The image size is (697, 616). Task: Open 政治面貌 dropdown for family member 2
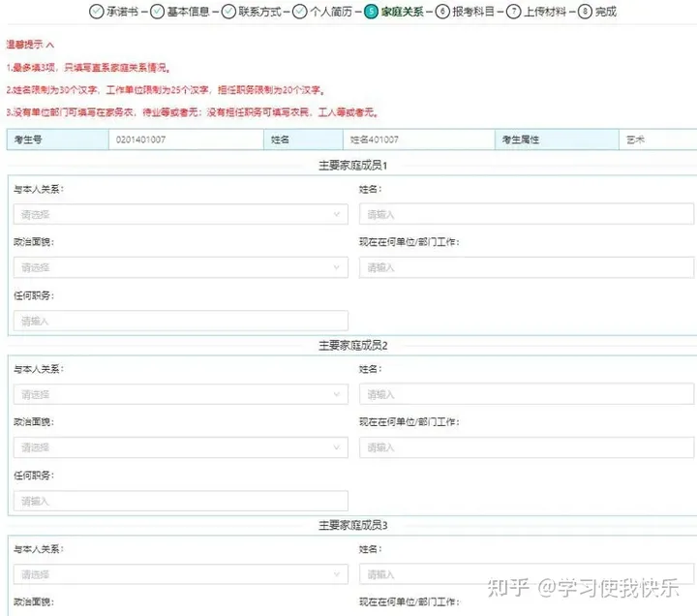click(x=180, y=447)
